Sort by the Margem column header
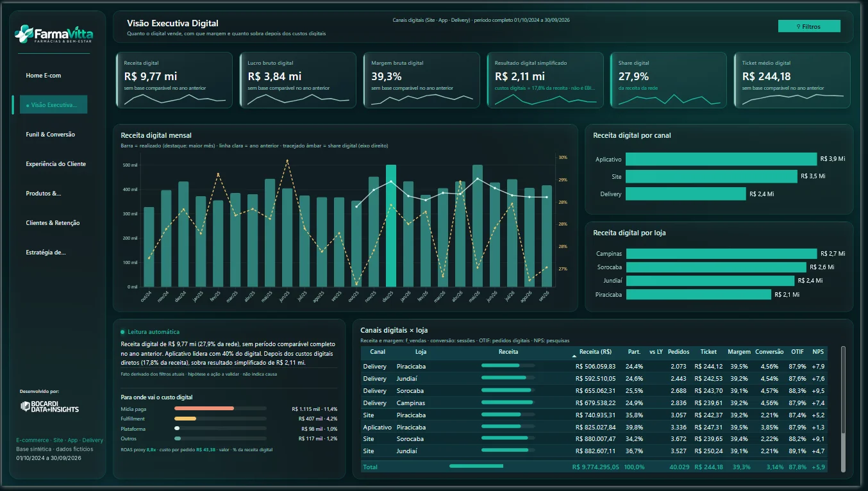868x491 pixels. 739,352
